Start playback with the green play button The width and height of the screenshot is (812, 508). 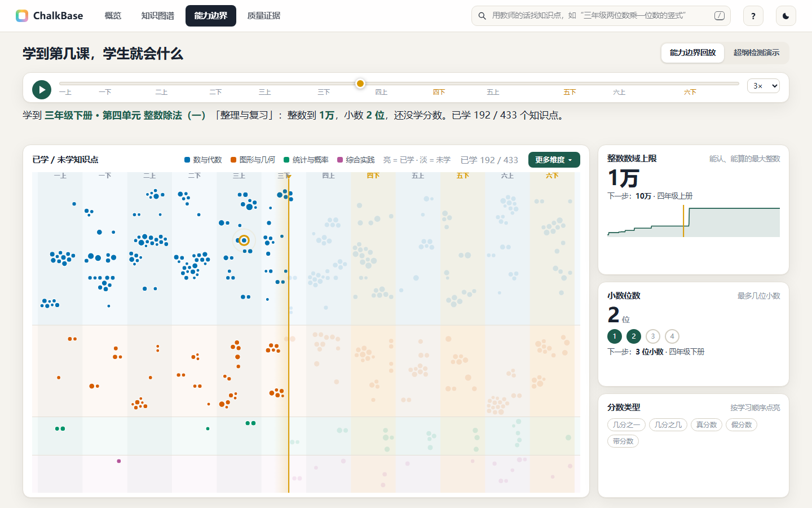(x=42, y=90)
